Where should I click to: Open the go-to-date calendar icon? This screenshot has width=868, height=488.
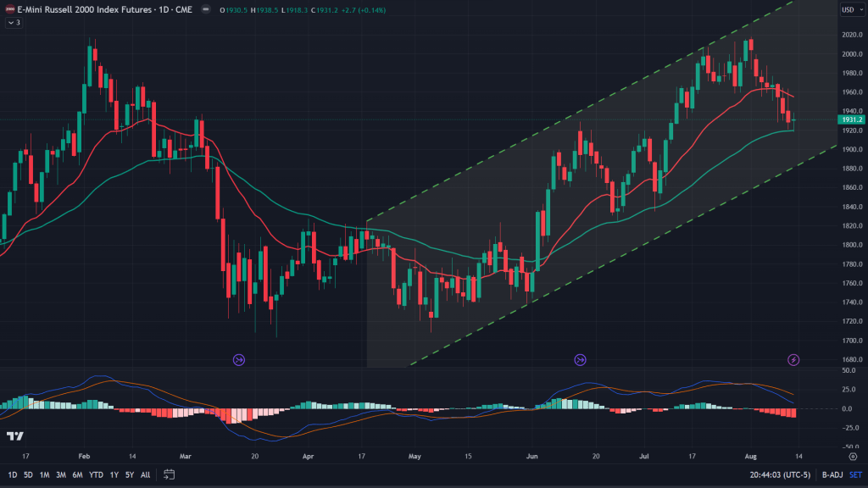coord(170,474)
